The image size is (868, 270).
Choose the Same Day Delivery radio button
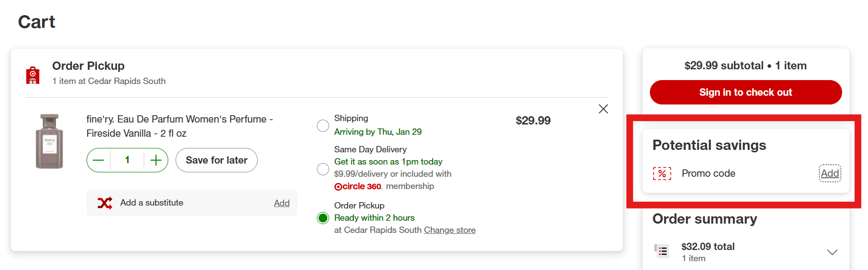[x=323, y=169]
